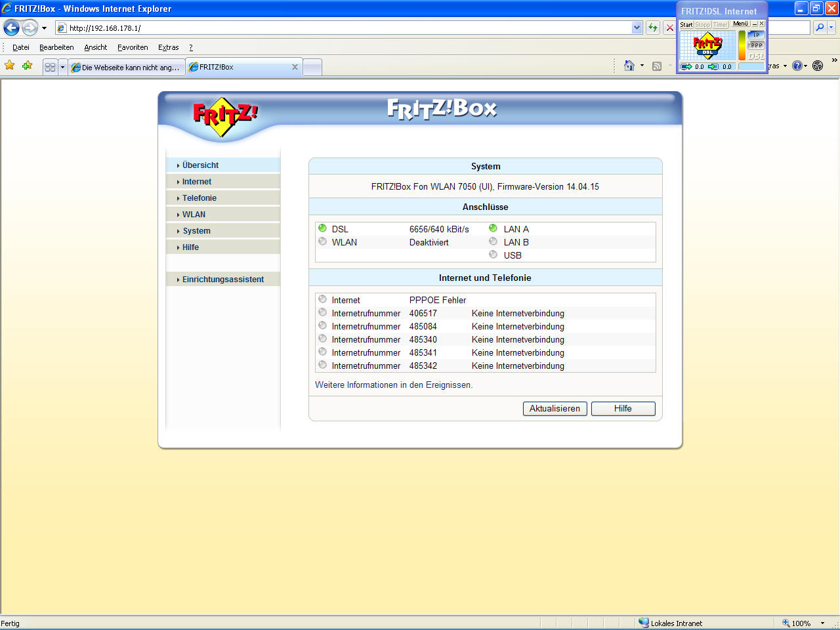Click the IP indicator in FRITZ!DSL widget
The image size is (840, 630).
756,35
